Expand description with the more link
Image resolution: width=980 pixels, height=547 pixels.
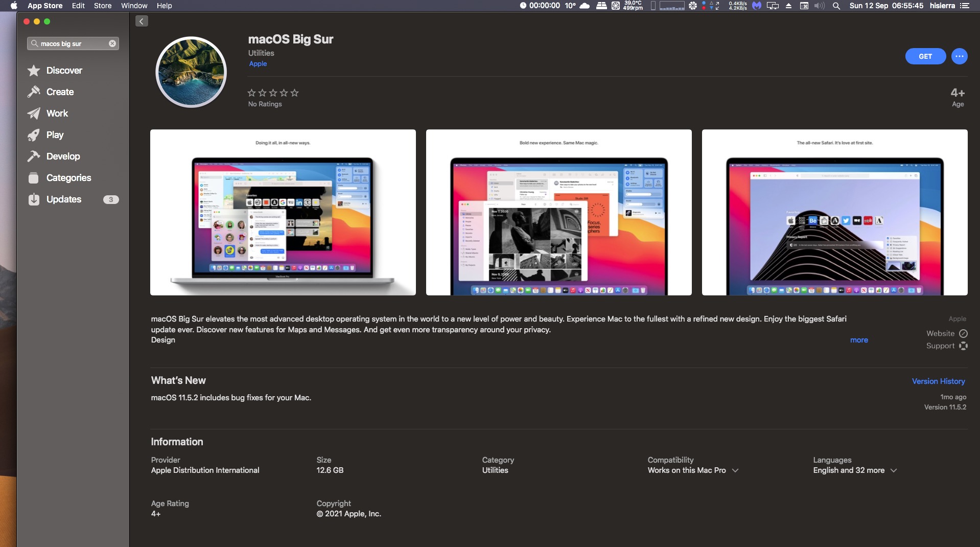(x=859, y=340)
